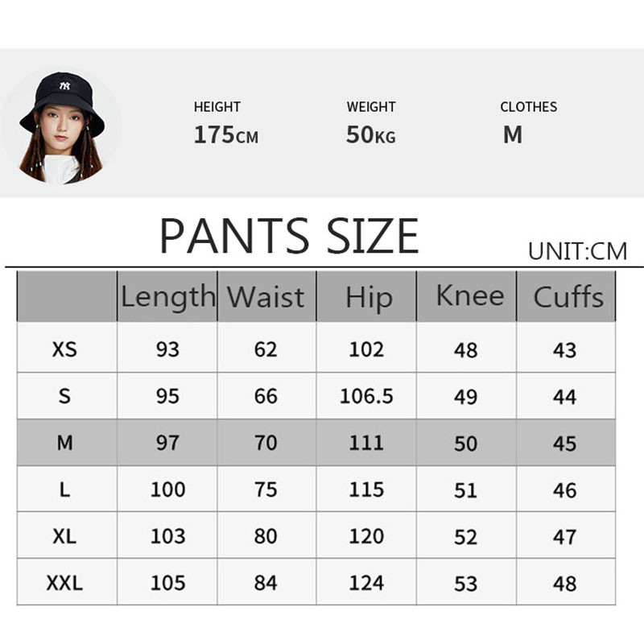
Task: Click the cuffs value 43 for XS
Action: pos(565,350)
